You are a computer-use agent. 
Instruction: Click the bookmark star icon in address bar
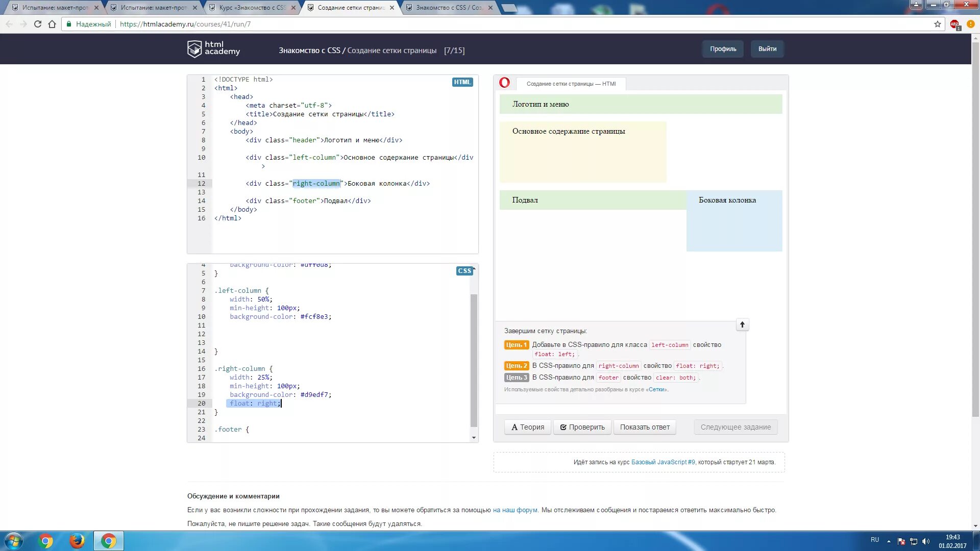tap(938, 24)
